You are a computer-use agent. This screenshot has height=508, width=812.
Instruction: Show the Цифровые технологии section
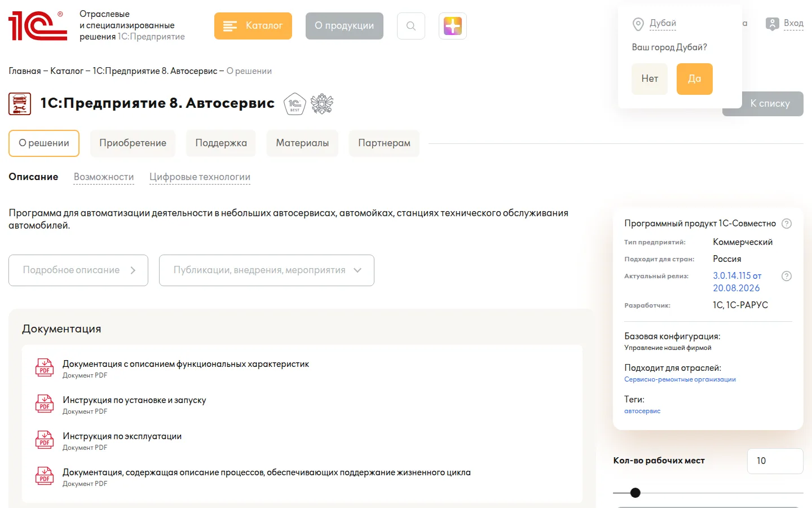[x=200, y=177]
